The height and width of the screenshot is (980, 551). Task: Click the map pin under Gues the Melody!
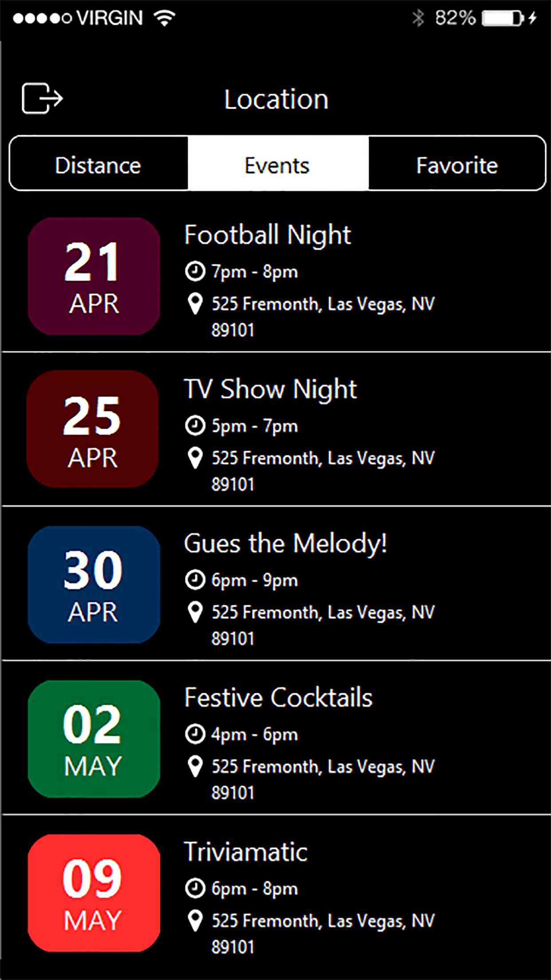[195, 612]
